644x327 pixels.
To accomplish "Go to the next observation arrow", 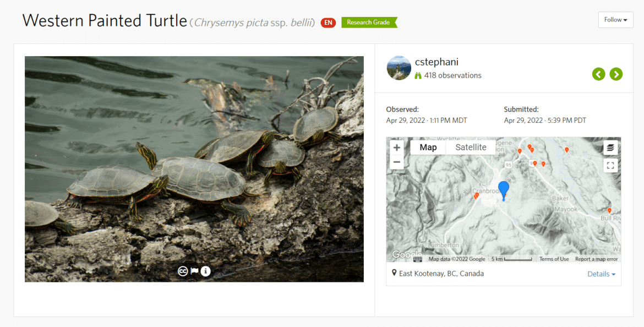I will (x=616, y=74).
